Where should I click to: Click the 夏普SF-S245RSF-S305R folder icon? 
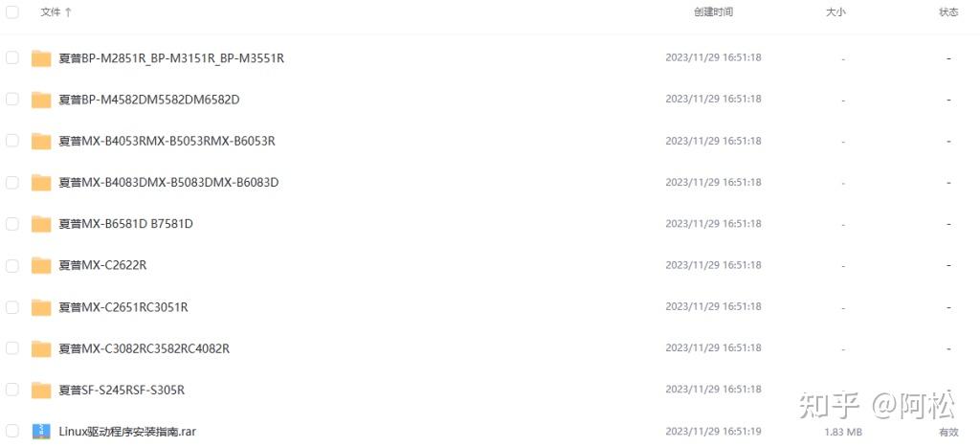click(41, 391)
